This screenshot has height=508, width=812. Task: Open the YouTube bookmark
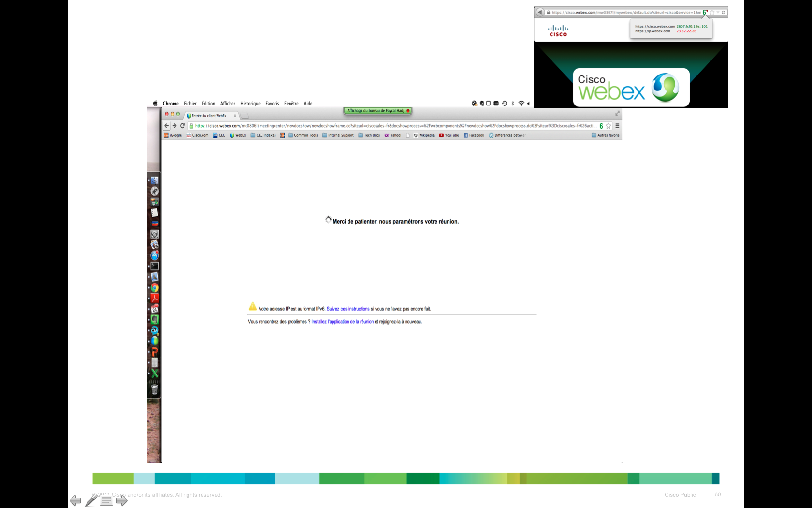click(x=449, y=135)
